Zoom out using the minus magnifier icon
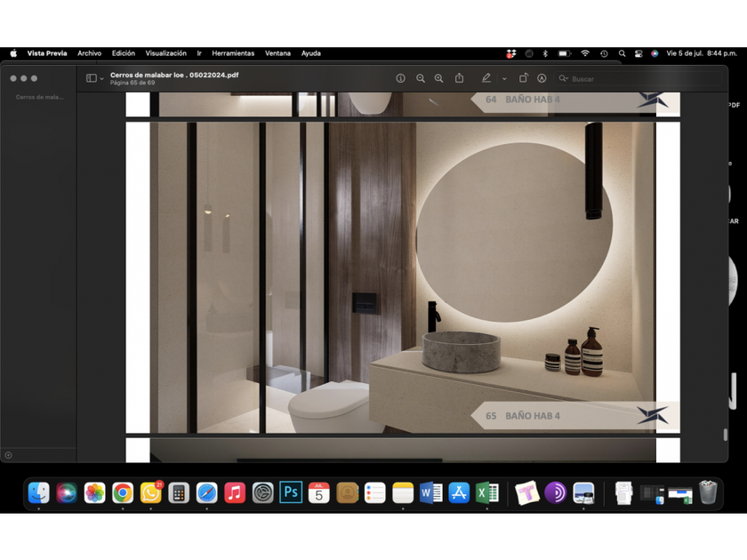The image size is (747, 560). click(421, 78)
